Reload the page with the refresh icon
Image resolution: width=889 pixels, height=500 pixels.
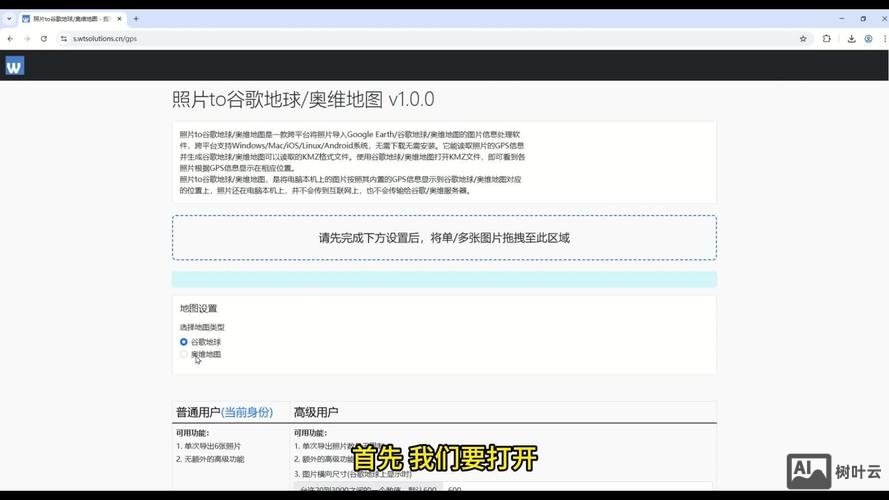click(x=44, y=39)
